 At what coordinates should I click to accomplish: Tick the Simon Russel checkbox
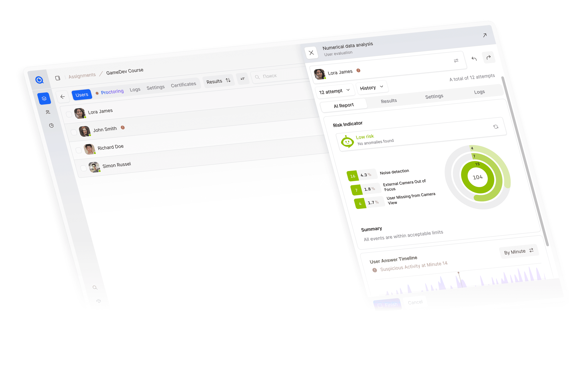point(84,168)
